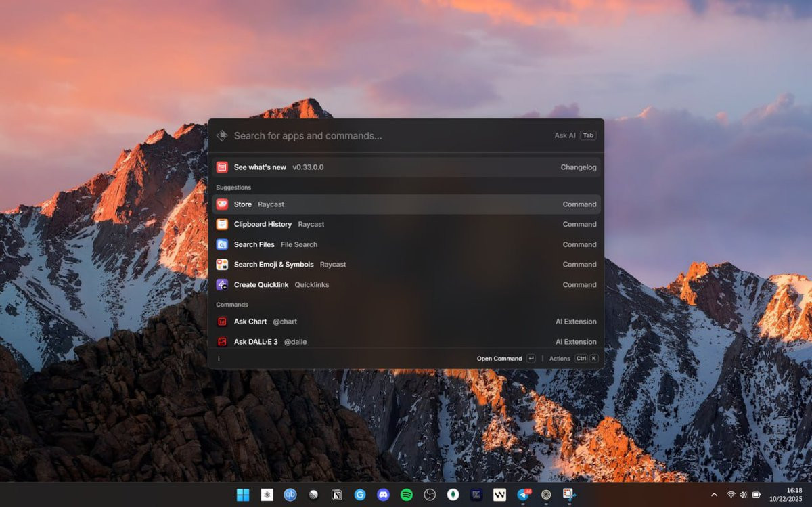Open the volume control in system tray
This screenshot has width=812, height=507.
743,495
